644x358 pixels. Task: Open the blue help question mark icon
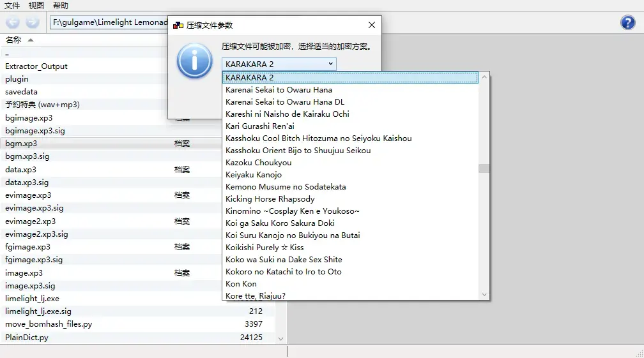click(627, 22)
